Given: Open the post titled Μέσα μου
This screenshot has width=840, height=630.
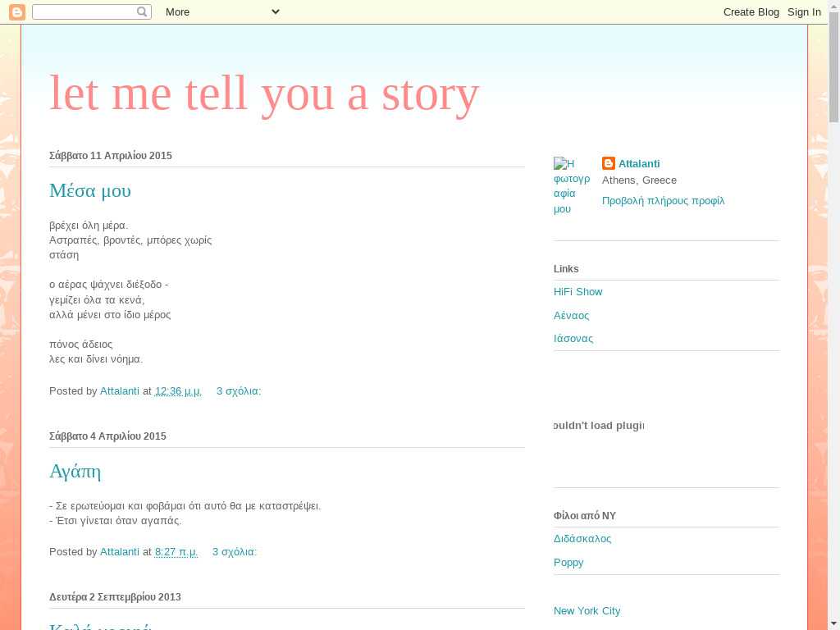Looking at the screenshot, I should click(x=90, y=190).
